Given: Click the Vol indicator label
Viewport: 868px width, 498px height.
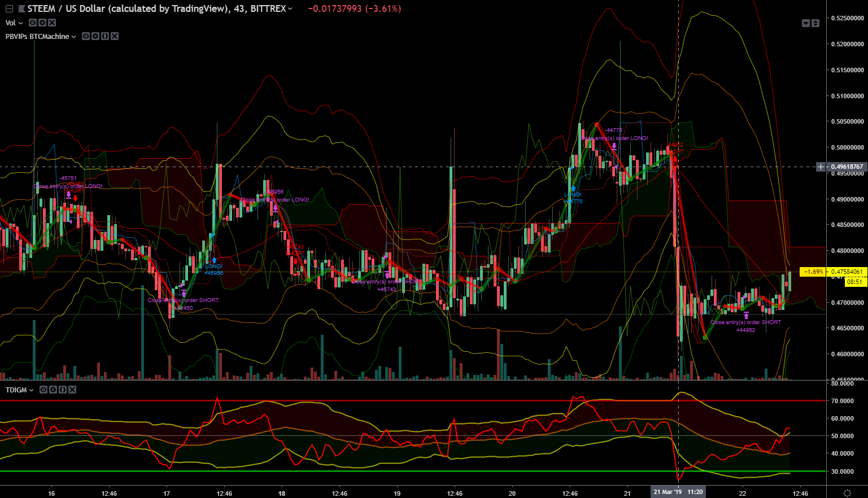Looking at the screenshot, I should [x=11, y=23].
